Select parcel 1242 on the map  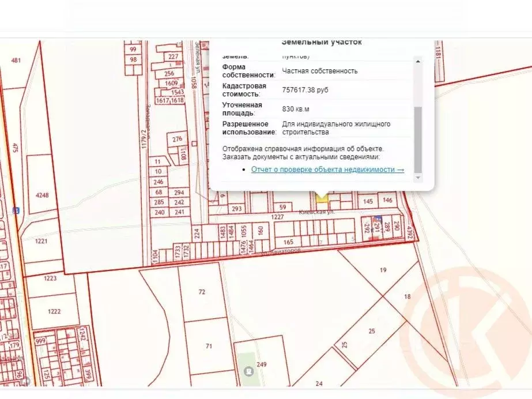tap(82, 335)
